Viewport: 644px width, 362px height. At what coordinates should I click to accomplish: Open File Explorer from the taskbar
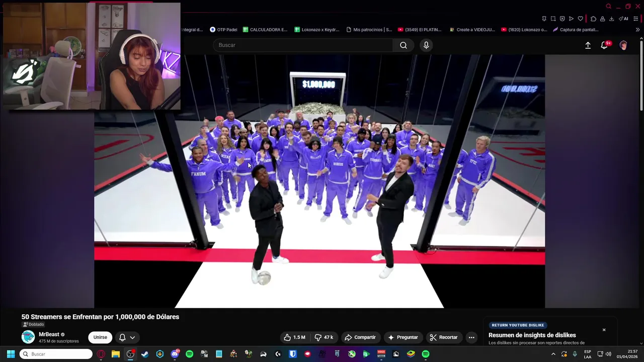[116, 354]
